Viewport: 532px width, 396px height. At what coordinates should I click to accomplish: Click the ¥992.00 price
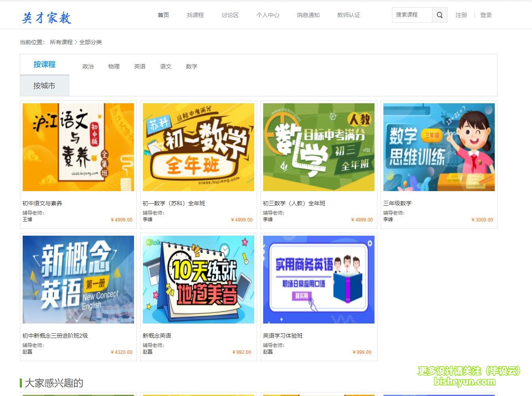point(242,352)
